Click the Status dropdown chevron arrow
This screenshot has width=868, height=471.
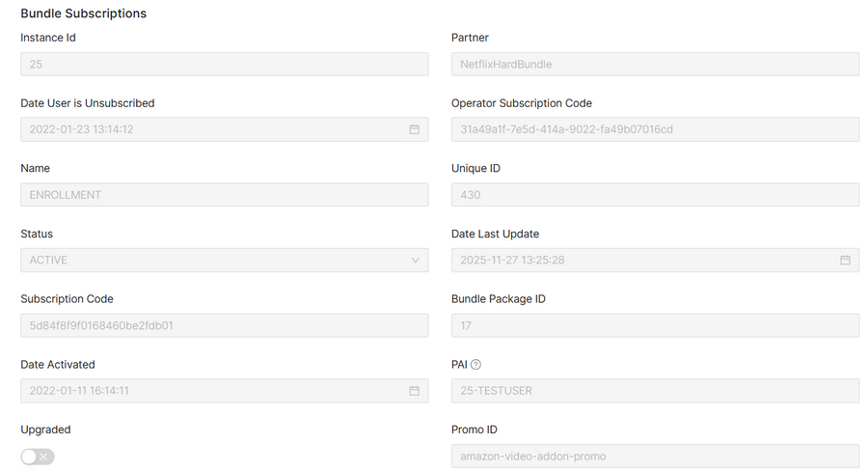click(x=416, y=261)
